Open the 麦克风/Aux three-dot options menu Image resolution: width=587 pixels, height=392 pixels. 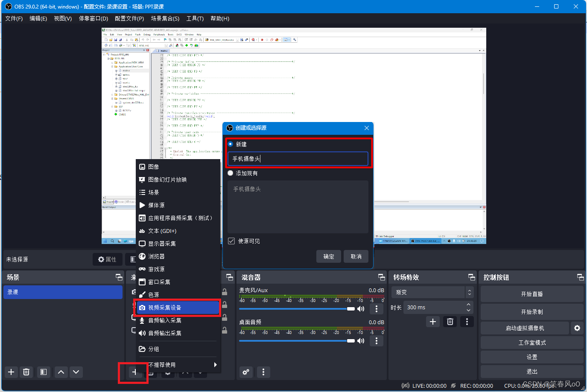(x=376, y=309)
